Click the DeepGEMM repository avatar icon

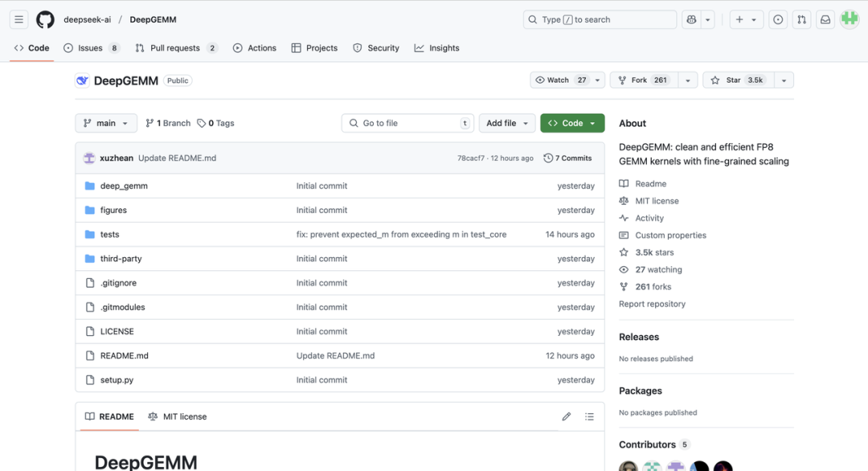point(82,81)
